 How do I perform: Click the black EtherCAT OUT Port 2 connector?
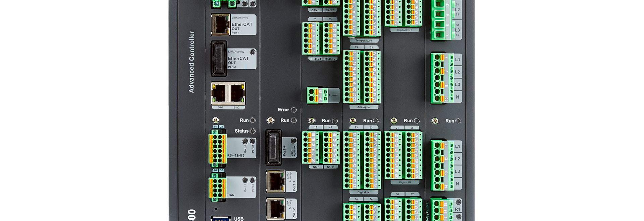[x=219, y=59]
